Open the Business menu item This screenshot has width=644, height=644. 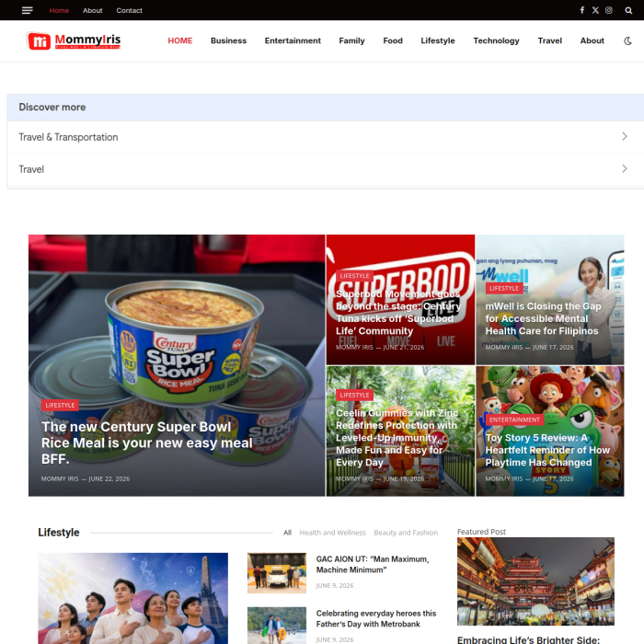(x=228, y=40)
